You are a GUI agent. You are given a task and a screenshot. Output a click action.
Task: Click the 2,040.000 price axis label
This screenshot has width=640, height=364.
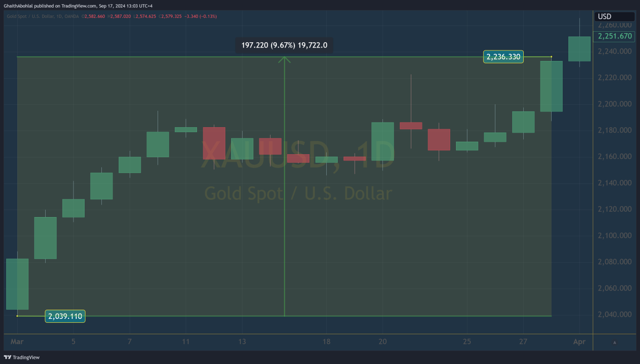(615, 315)
